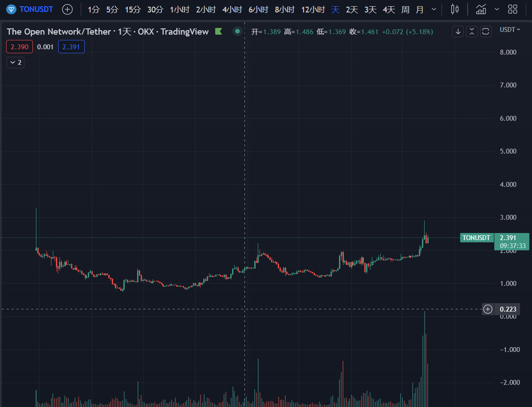Screen dimensions: 532x407
Task: Click the −1.000 price axis label
Action: [x=510, y=350]
